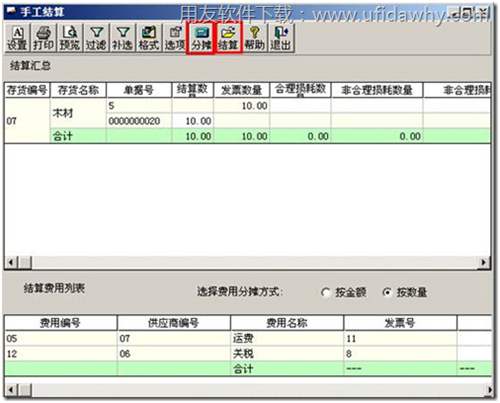500x403 pixels.
Task: Click the 发票号 column header
Action: 400,323
